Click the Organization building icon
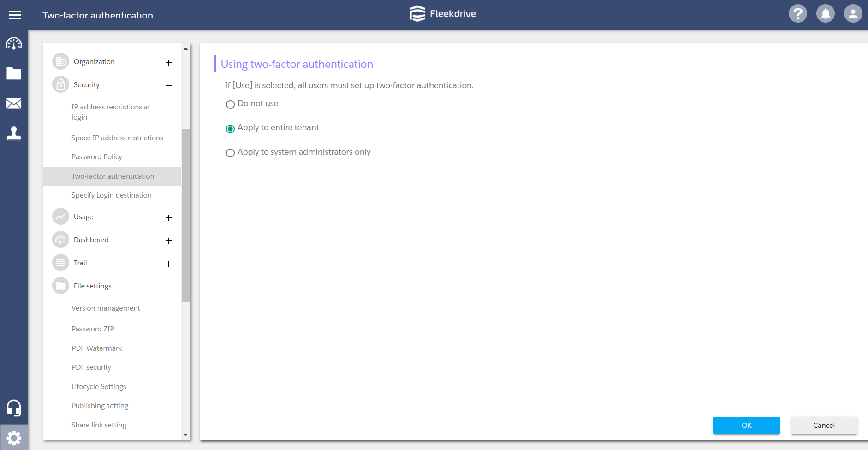This screenshot has width=868, height=450. [61, 61]
